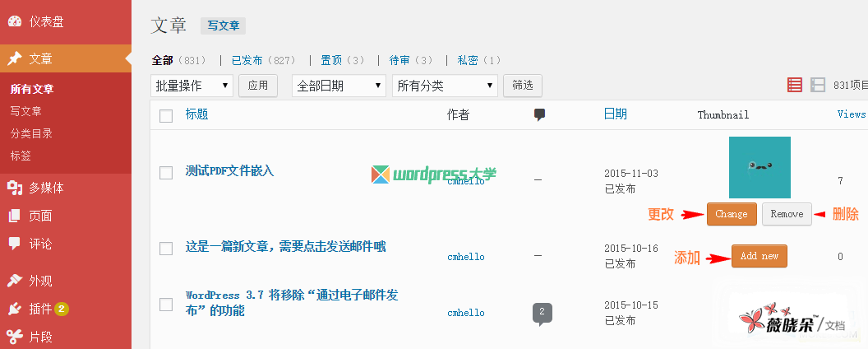Screen dimensions: 868x349
Task: Open the 批量操作 bulk actions dropdown
Action: [x=192, y=86]
